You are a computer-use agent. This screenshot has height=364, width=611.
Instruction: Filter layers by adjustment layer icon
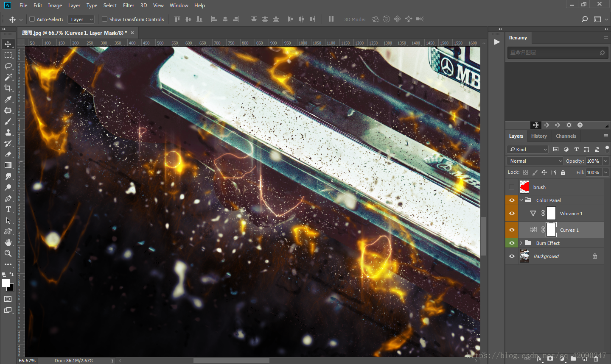click(566, 149)
